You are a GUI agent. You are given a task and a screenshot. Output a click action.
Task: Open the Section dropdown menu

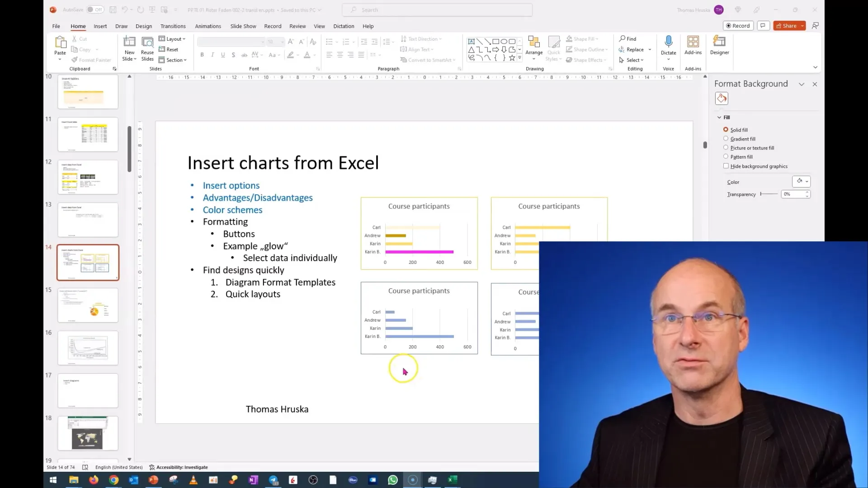175,60
